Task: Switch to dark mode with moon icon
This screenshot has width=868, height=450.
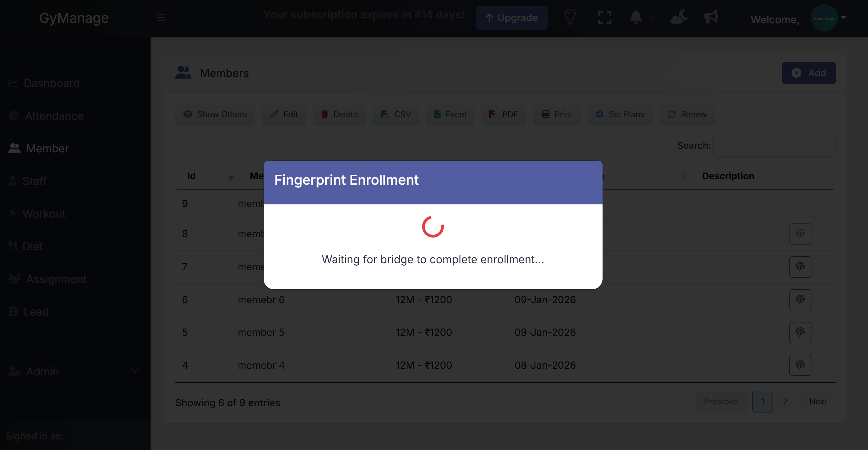Action: pyautogui.click(x=679, y=18)
